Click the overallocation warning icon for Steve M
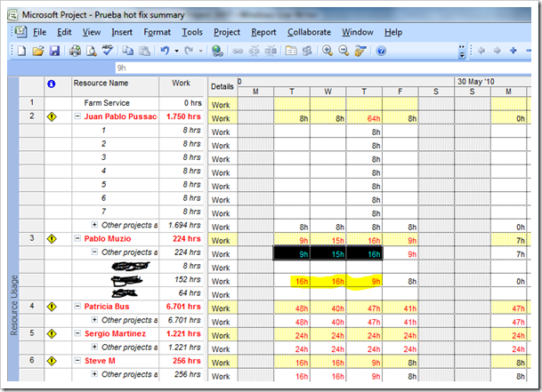 pyautogui.click(x=52, y=361)
